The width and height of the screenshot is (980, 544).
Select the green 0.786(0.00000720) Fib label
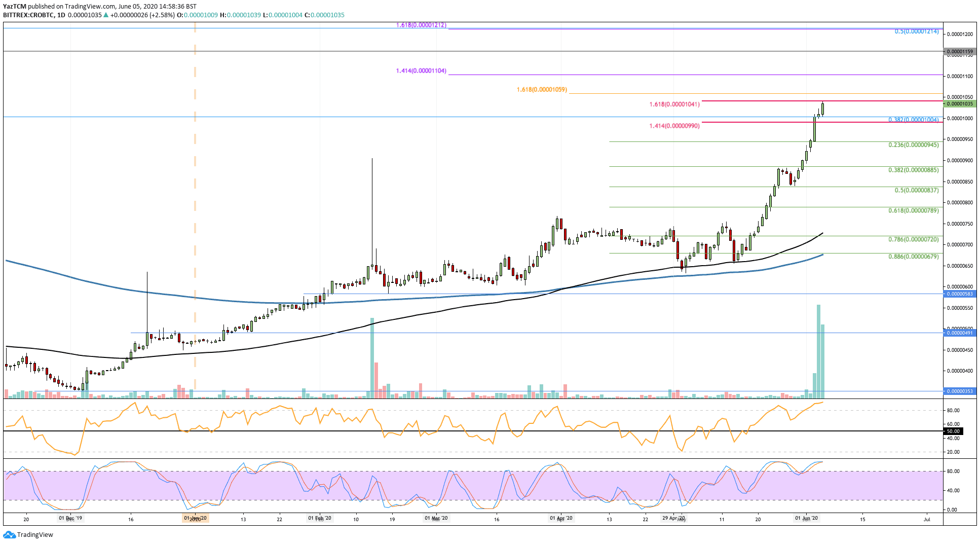(x=914, y=239)
